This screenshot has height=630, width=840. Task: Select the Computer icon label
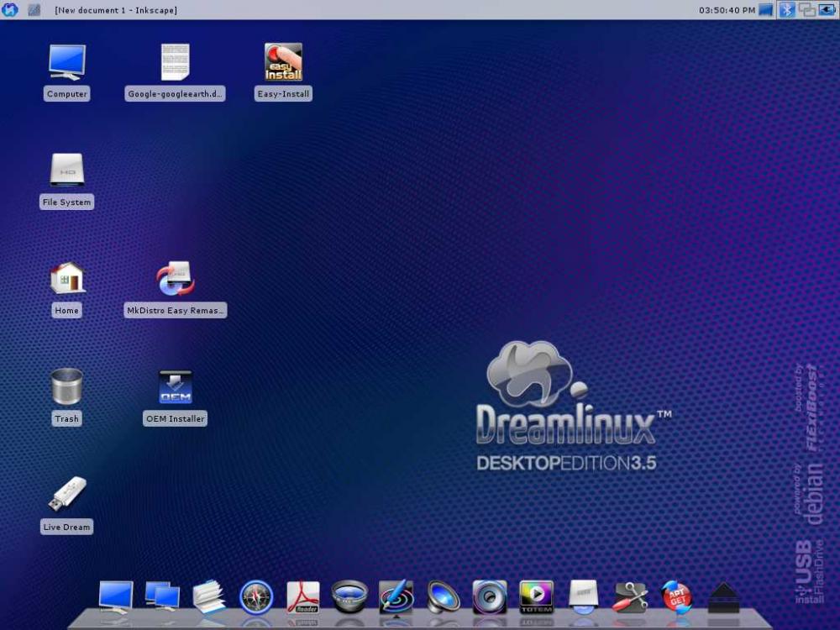pos(67,94)
